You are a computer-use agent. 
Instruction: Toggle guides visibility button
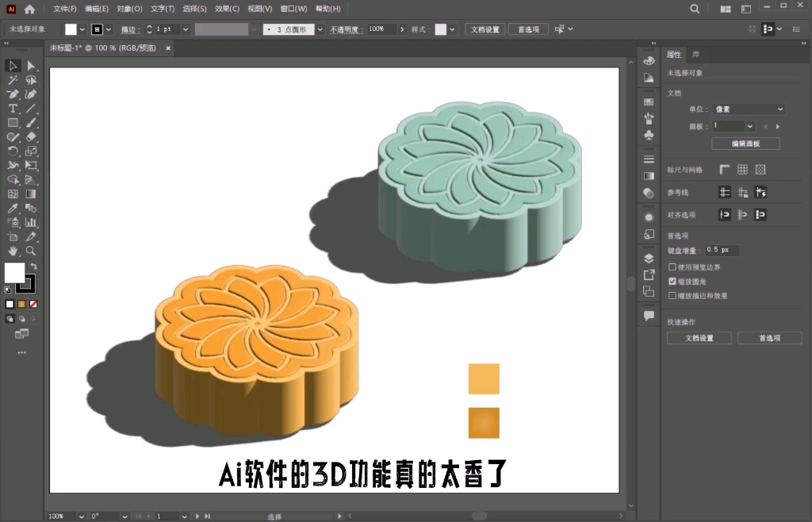point(725,192)
